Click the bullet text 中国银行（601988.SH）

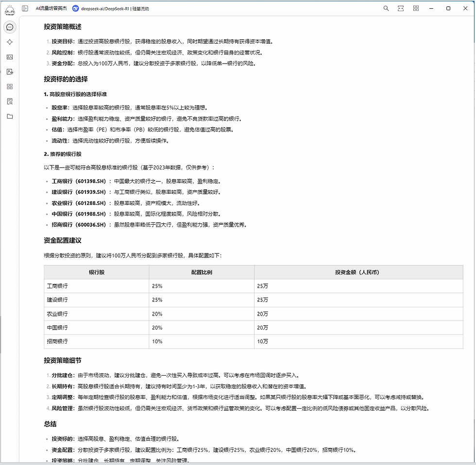(x=79, y=214)
